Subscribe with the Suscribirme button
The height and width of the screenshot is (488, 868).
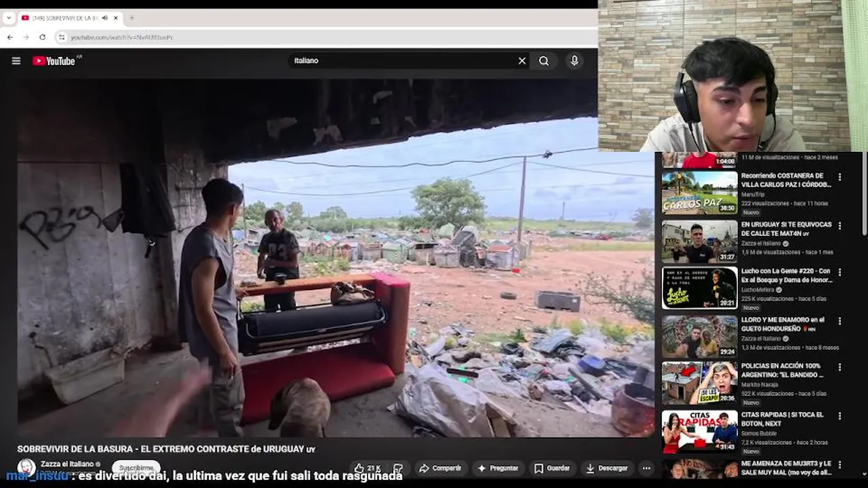tap(136, 468)
